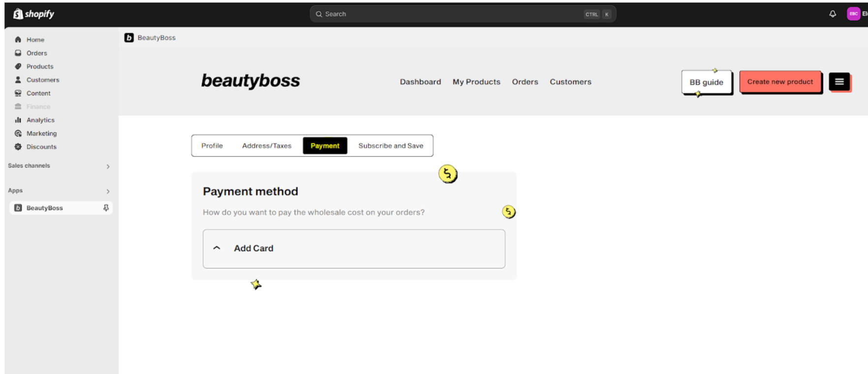The height and width of the screenshot is (374, 868).
Task: Click the BeautyBoss app icon in sidebar
Action: (x=18, y=208)
